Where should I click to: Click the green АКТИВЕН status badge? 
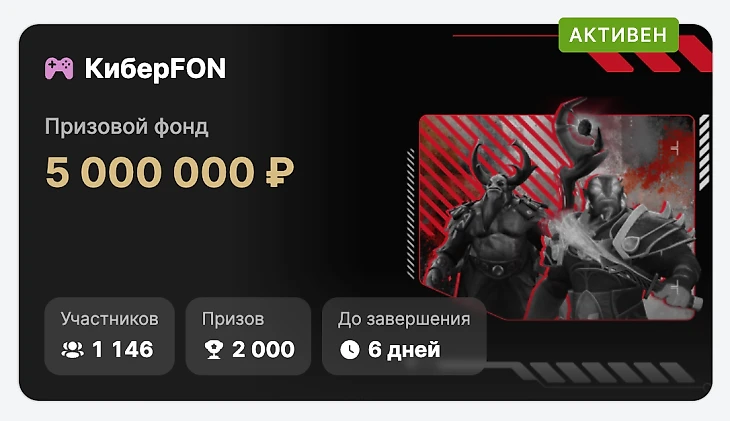619,35
